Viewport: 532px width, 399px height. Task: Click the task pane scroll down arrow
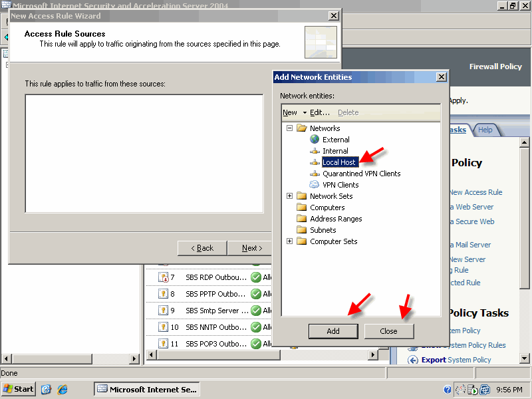pos(524,358)
